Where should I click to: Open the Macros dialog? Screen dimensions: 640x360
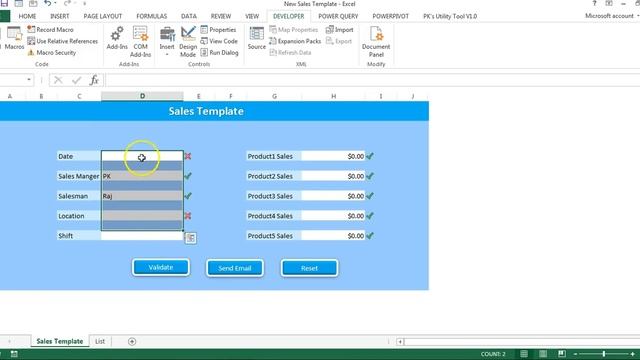pos(14,38)
